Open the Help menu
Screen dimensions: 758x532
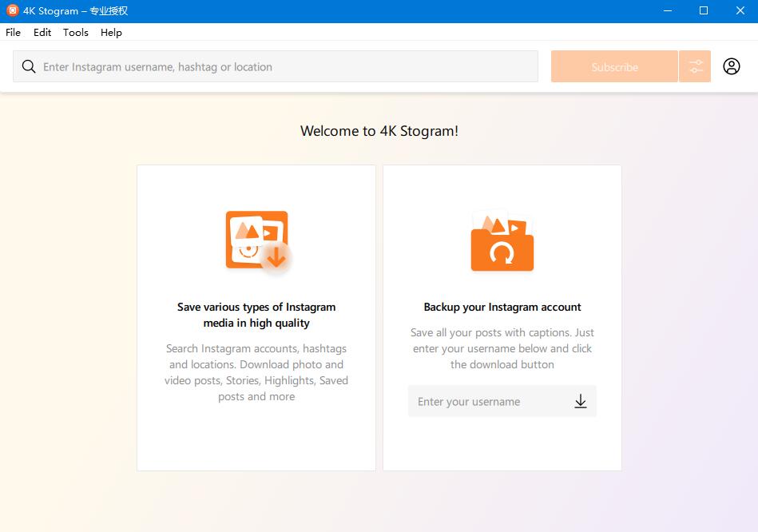[x=111, y=33]
